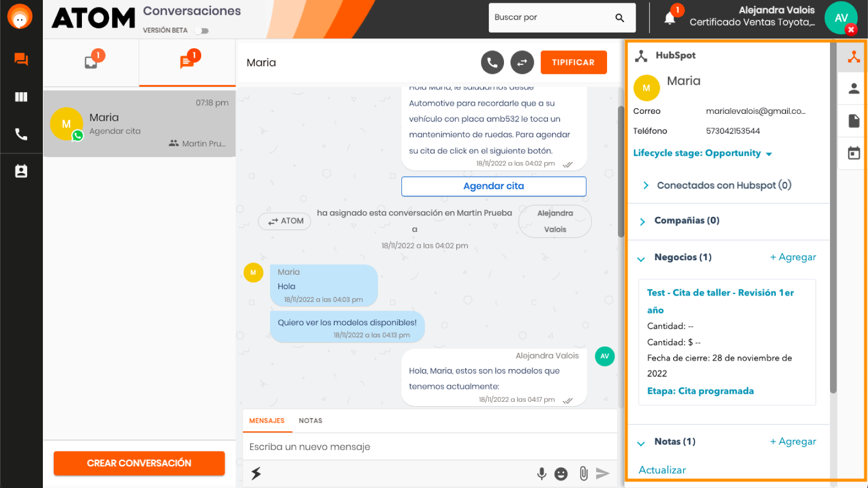This screenshot has width=868, height=488.
Task: Click the Tipificar button
Action: pos(573,62)
